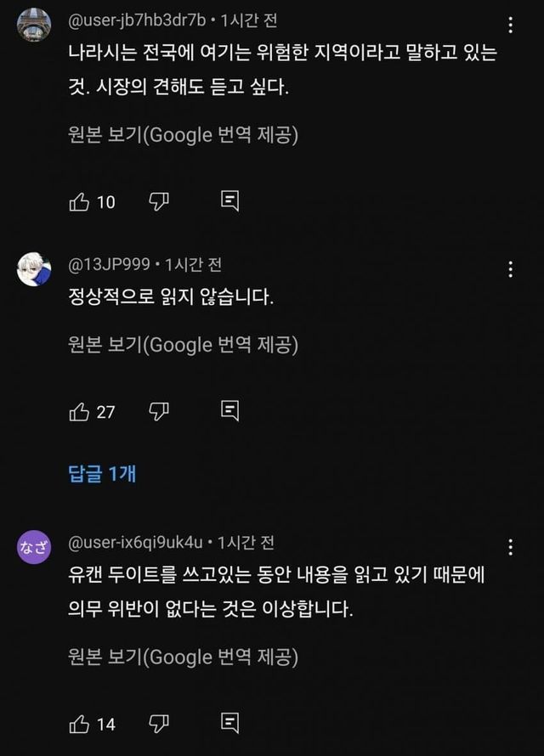Reply to @13JP999's comment
The image size is (544, 756).
(229, 411)
